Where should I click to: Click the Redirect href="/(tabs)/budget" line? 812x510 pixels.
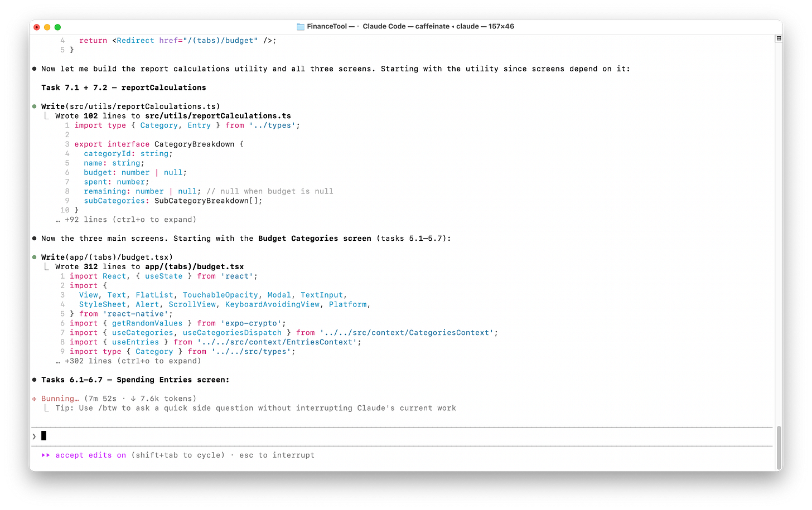[178, 41]
